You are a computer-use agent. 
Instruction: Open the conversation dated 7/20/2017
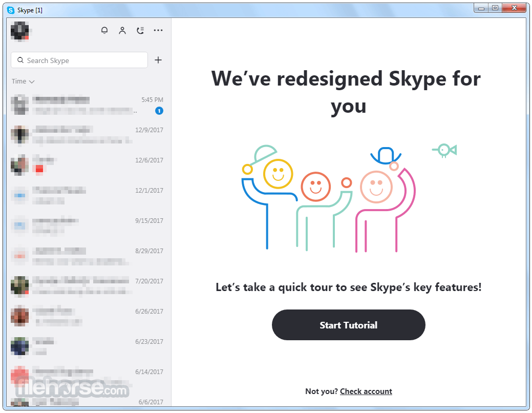click(x=89, y=286)
